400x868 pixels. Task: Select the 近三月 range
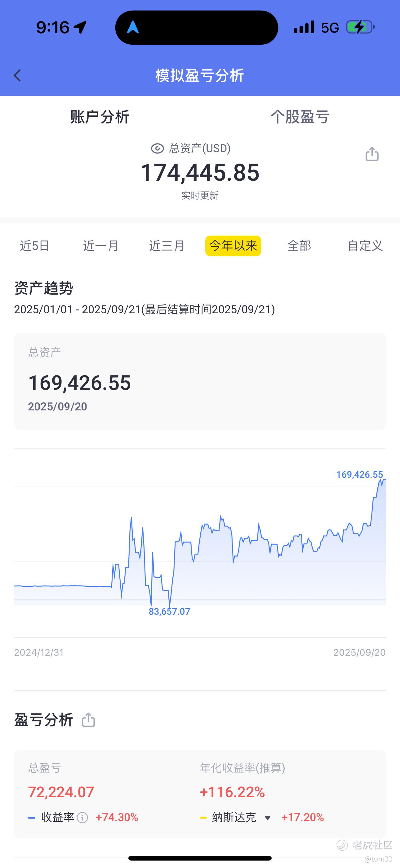[x=167, y=246]
